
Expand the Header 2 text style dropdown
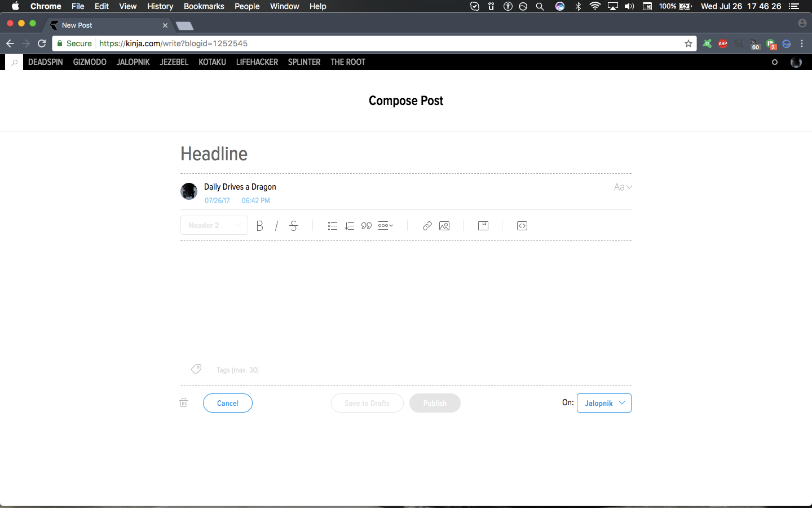coord(214,225)
